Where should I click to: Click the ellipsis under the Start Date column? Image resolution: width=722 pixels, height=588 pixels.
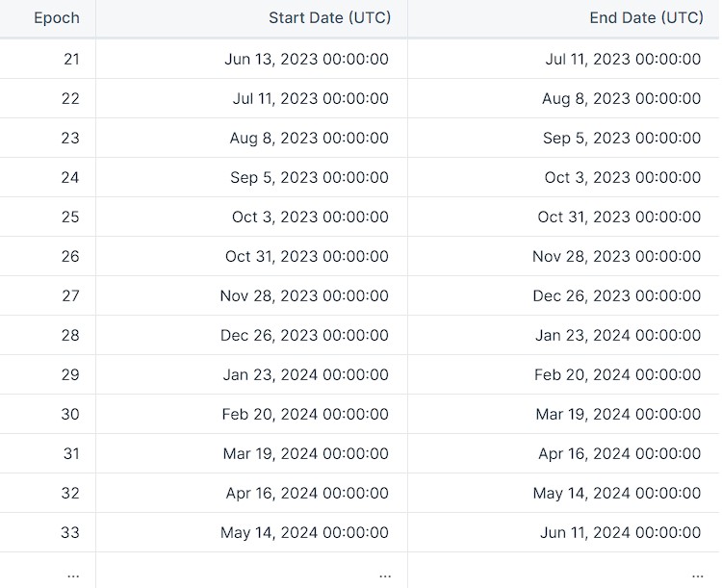[x=384, y=574]
